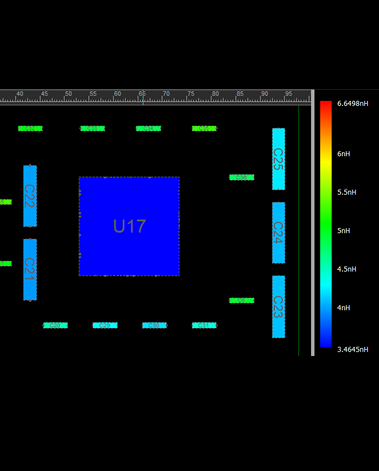
Task: Click the blue bottom of color scale
Action: click(x=326, y=343)
